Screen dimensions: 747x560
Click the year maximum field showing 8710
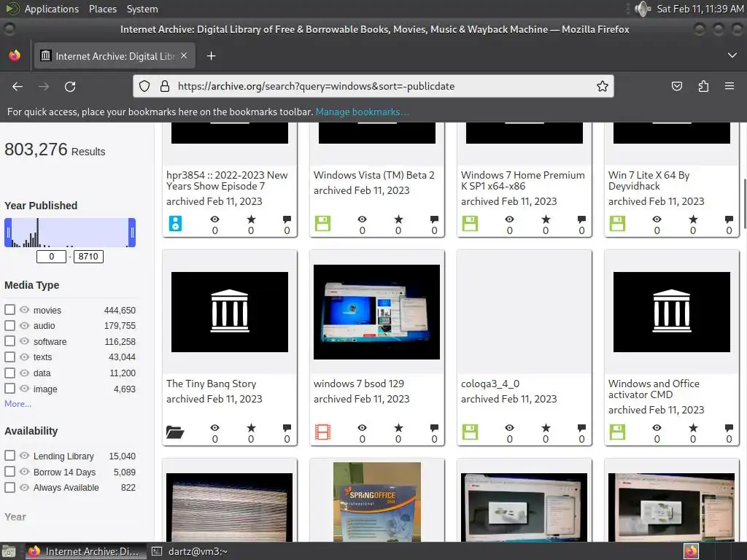coord(88,256)
